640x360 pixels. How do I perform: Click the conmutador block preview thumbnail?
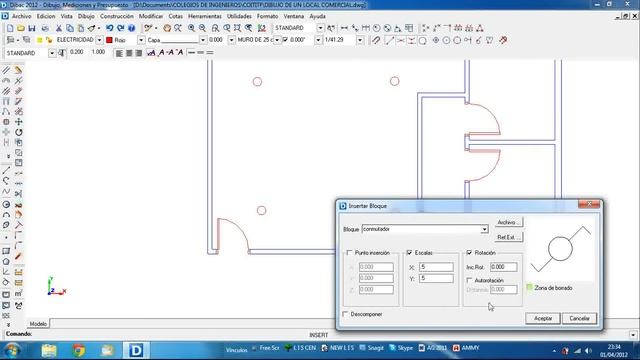[560, 249]
